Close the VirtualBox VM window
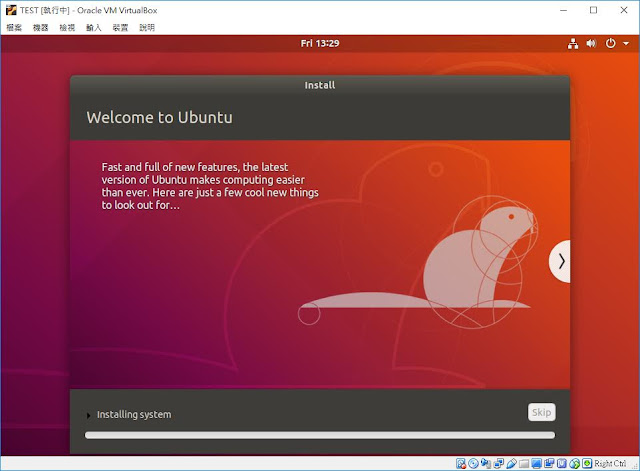The width and height of the screenshot is (640, 471). [624, 10]
